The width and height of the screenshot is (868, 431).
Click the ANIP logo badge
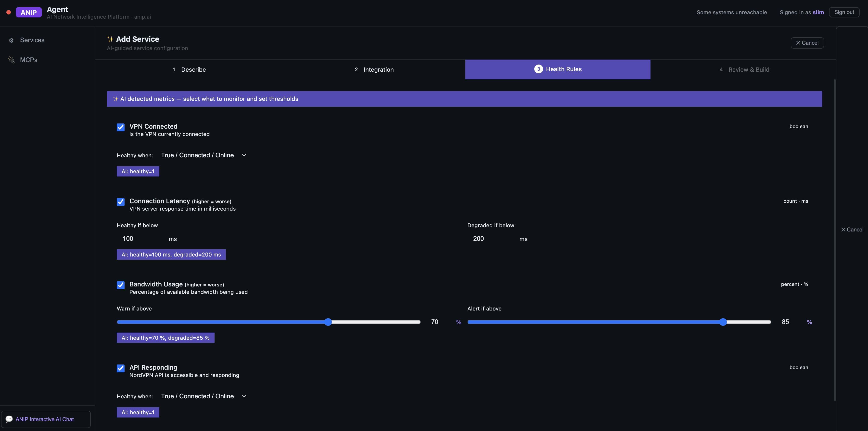29,13
